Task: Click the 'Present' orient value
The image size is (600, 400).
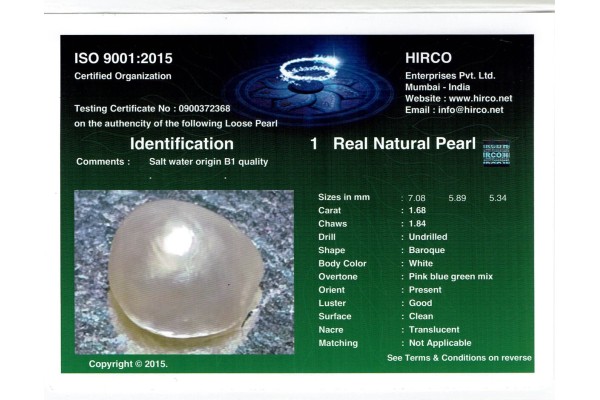Action: click(425, 290)
